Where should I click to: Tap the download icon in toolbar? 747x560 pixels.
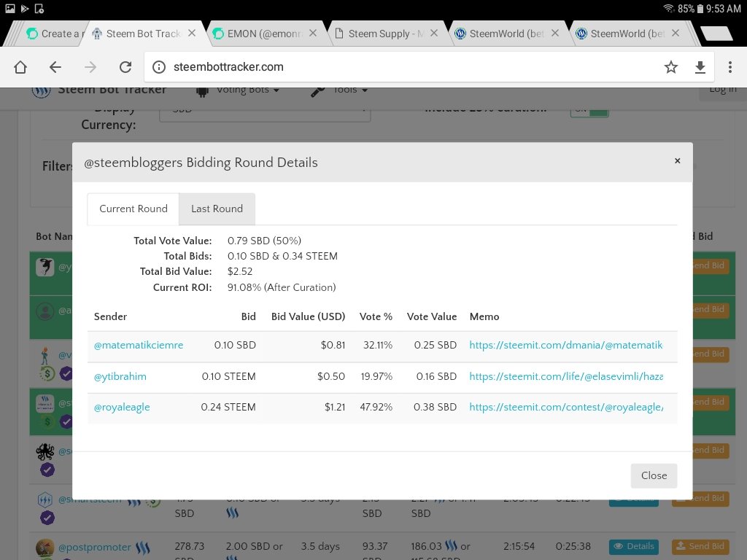[x=700, y=67]
